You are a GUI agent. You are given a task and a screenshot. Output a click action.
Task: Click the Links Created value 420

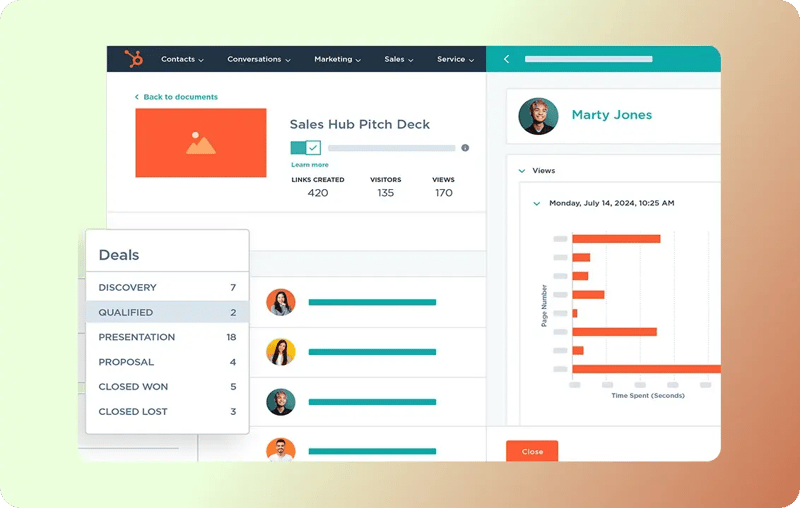[x=318, y=193]
